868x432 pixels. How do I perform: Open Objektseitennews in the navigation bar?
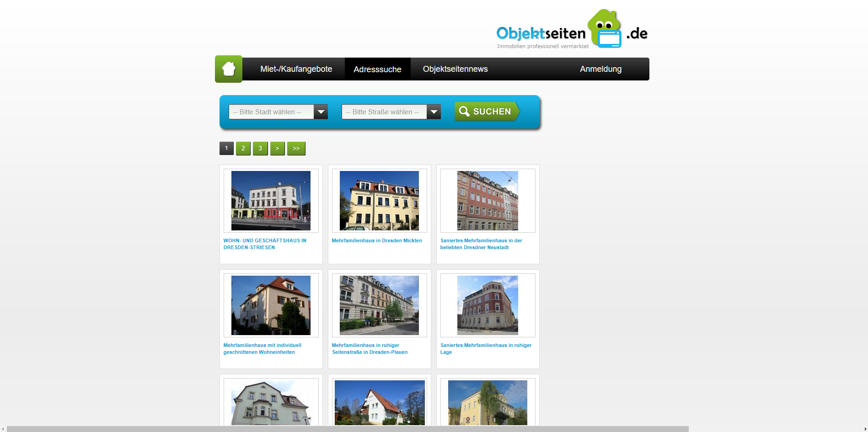point(455,69)
